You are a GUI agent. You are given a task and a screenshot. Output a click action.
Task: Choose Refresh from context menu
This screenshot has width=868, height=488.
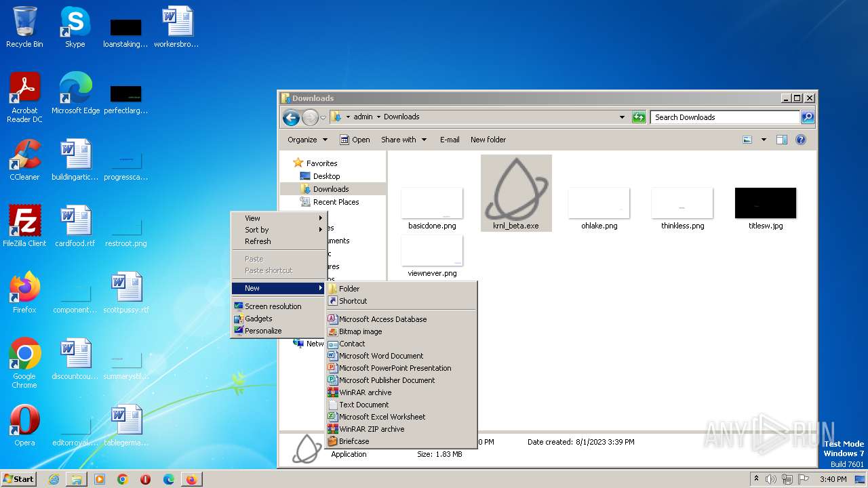(x=279, y=241)
